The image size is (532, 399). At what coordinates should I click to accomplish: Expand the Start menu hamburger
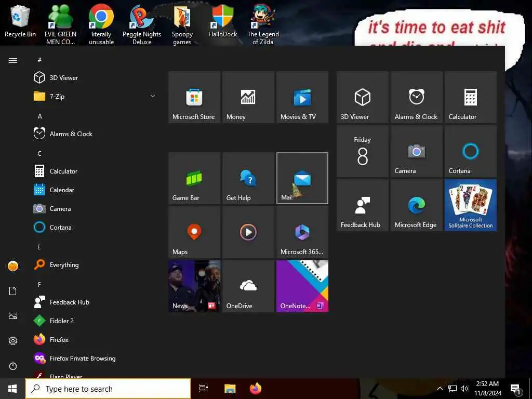(x=13, y=60)
